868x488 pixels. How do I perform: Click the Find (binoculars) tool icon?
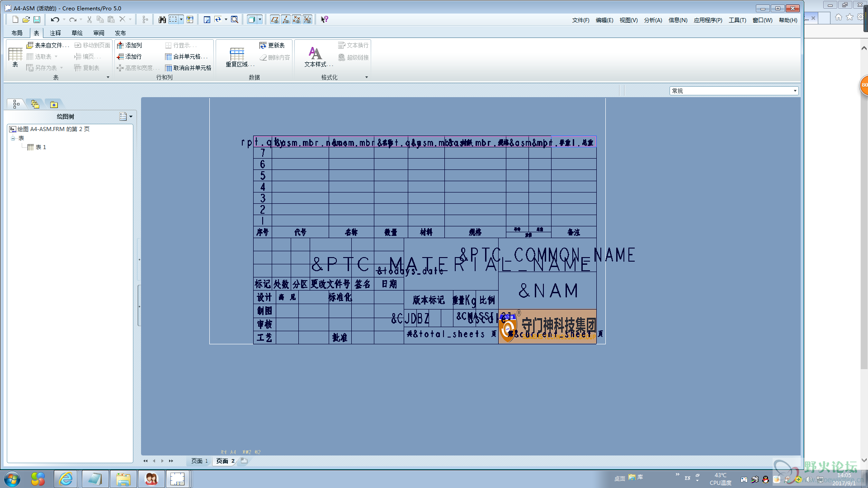[162, 19]
